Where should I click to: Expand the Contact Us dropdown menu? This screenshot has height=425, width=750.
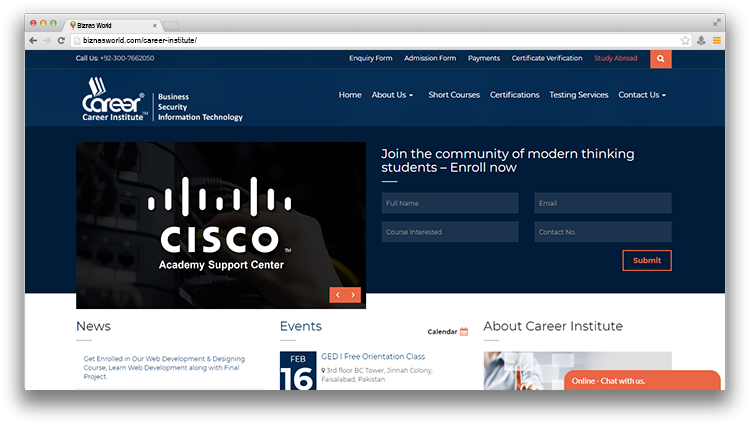pyautogui.click(x=642, y=95)
